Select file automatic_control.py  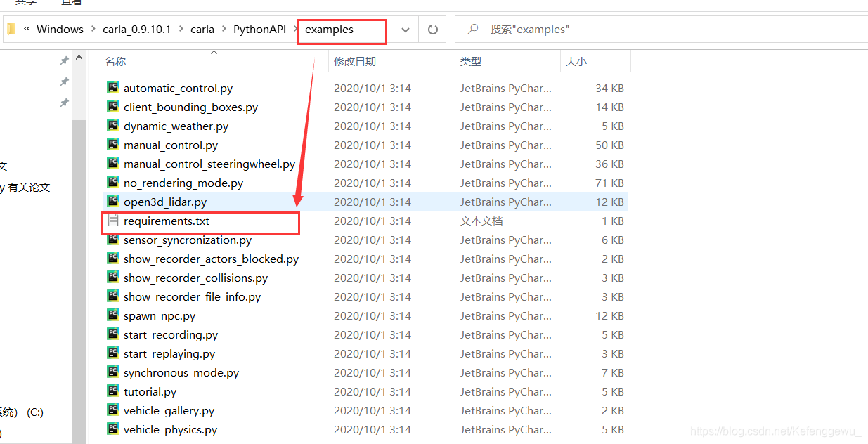[x=178, y=89]
